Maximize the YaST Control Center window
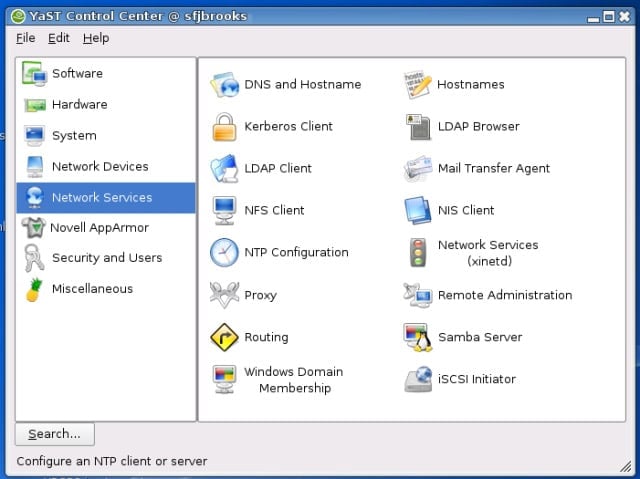This screenshot has width=640, height=479. tap(609, 17)
